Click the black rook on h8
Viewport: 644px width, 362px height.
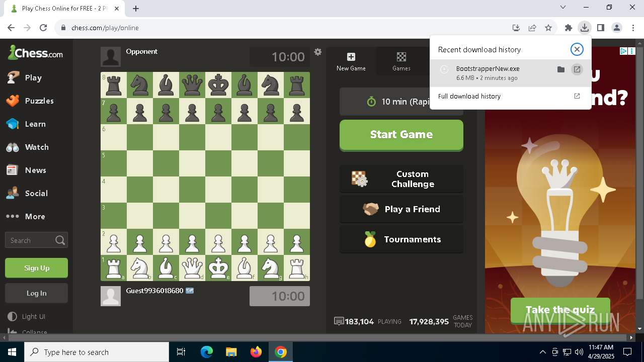point(297,85)
